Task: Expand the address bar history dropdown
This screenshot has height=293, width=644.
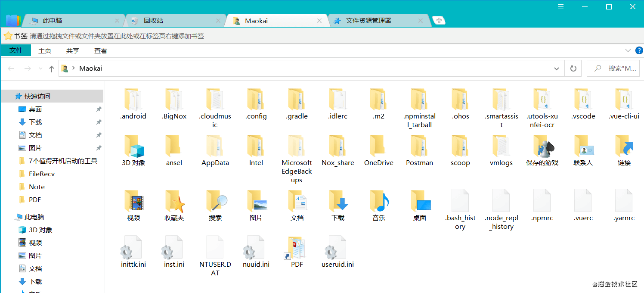Action: [556, 69]
